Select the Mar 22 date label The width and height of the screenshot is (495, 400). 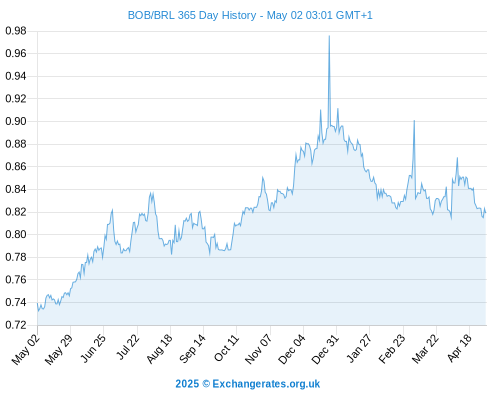[x=425, y=349]
